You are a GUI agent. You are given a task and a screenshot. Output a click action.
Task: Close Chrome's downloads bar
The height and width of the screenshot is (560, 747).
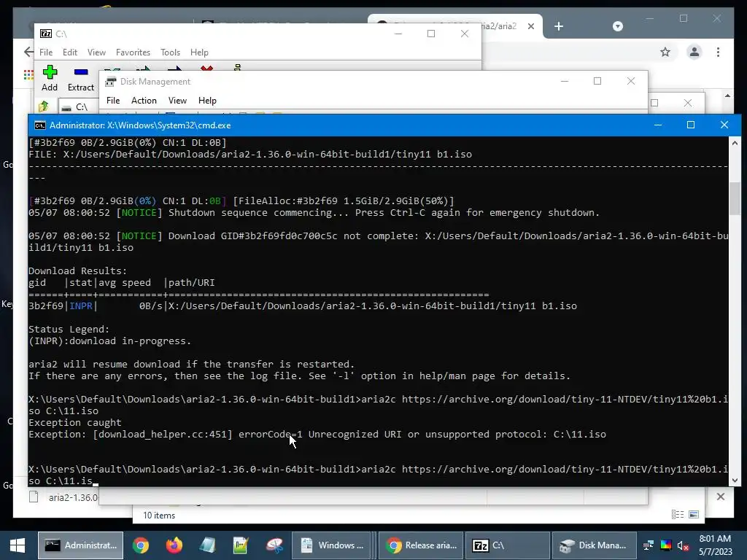[x=720, y=497]
